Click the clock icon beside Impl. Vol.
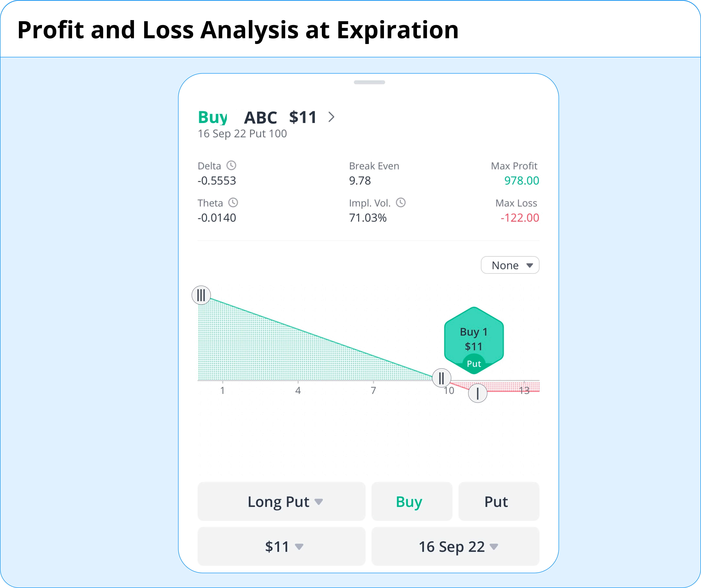This screenshot has height=588, width=701. click(401, 203)
